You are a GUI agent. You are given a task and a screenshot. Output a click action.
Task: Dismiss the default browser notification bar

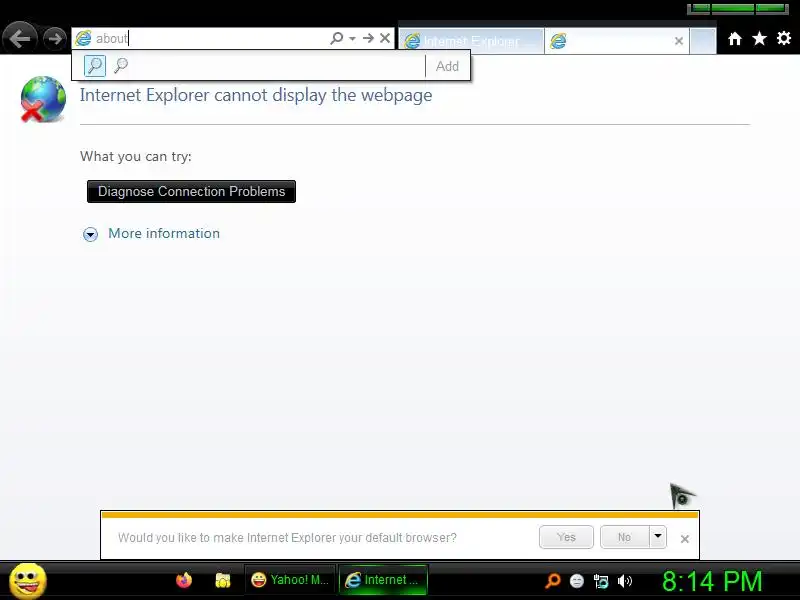(685, 539)
